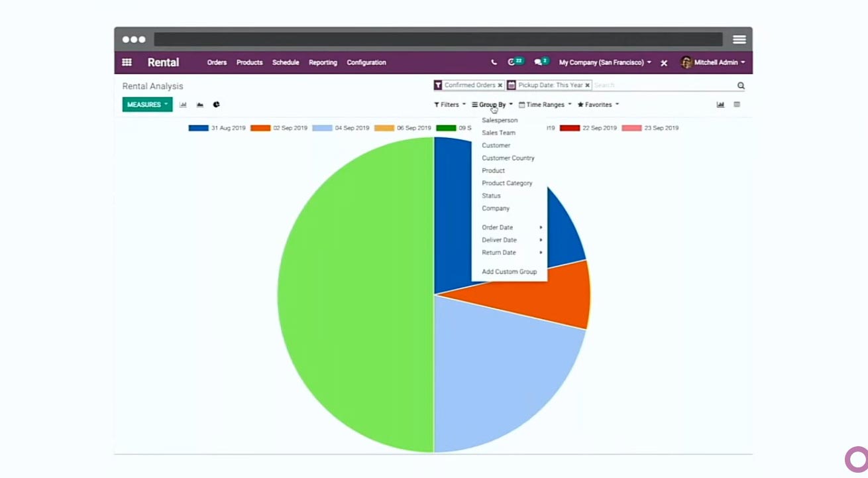Switch to line chart mode icon
Image resolution: width=868 pixels, height=478 pixels.
(199, 105)
